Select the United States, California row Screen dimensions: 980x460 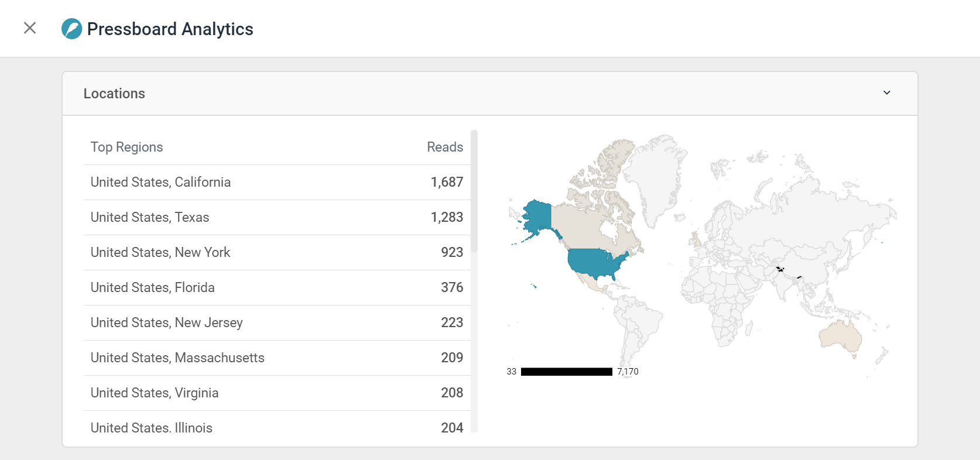277,183
